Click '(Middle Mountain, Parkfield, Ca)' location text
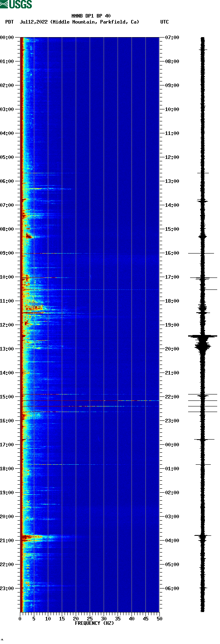The height and width of the screenshot is (644, 220). pos(95,22)
